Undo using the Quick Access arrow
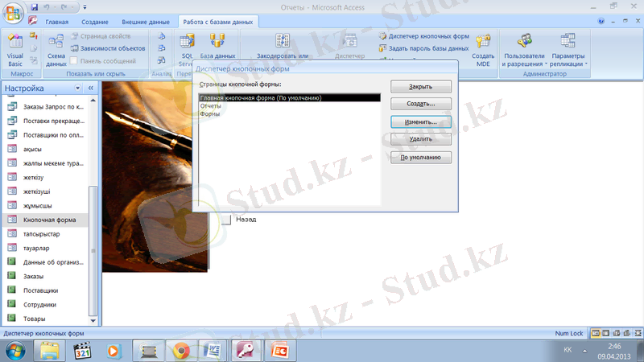This screenshot has width=644, height=362. [47, 7]
